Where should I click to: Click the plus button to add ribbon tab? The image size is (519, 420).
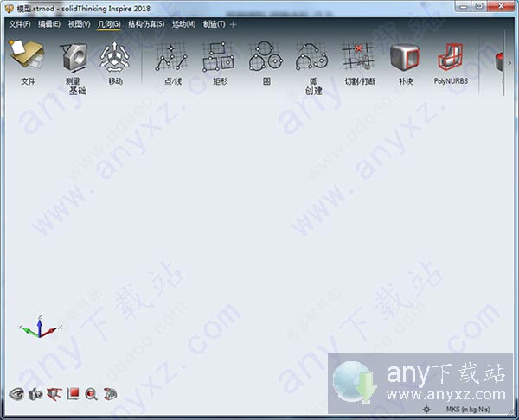(233, 24)
